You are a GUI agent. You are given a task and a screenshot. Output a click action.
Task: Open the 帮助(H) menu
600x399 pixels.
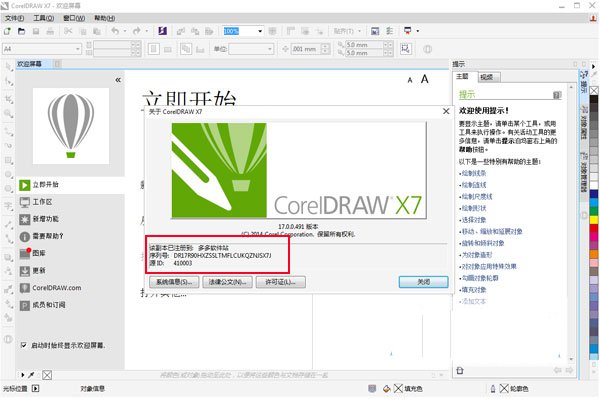[104, 18]
